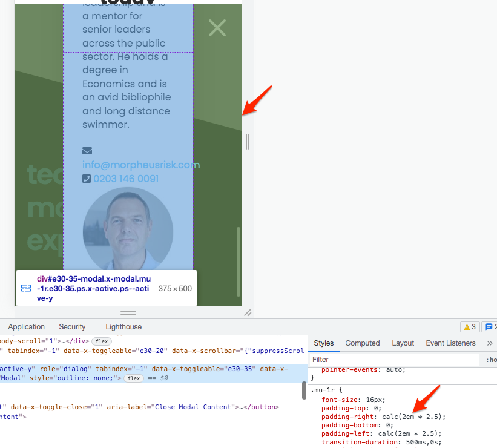Click the envelope email icon
The image size is (497, 448).
(x=87, y=151)
